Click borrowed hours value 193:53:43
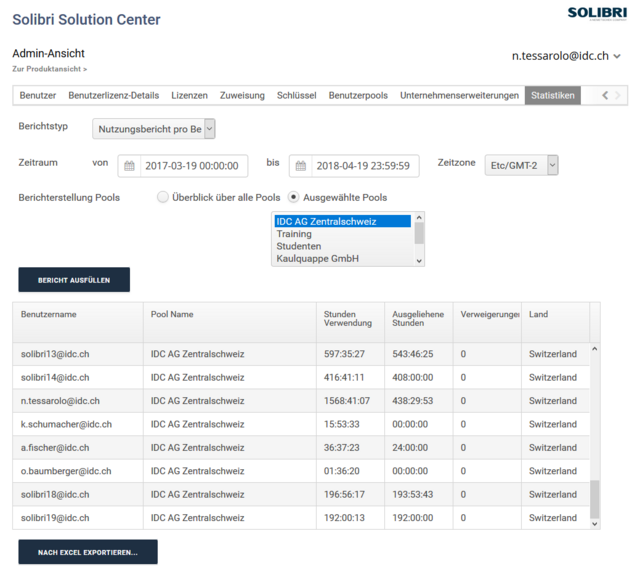Screen dimensions: 640x566 [x=413, y=494]
